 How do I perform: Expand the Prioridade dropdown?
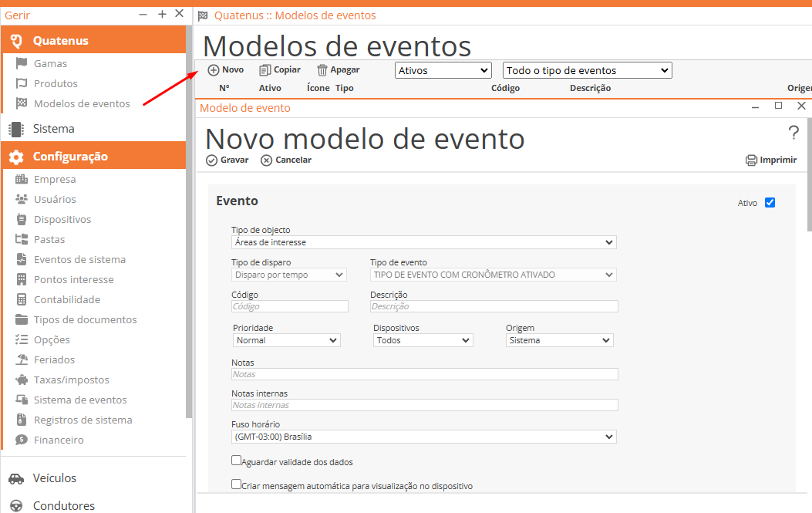click(286, 340)
